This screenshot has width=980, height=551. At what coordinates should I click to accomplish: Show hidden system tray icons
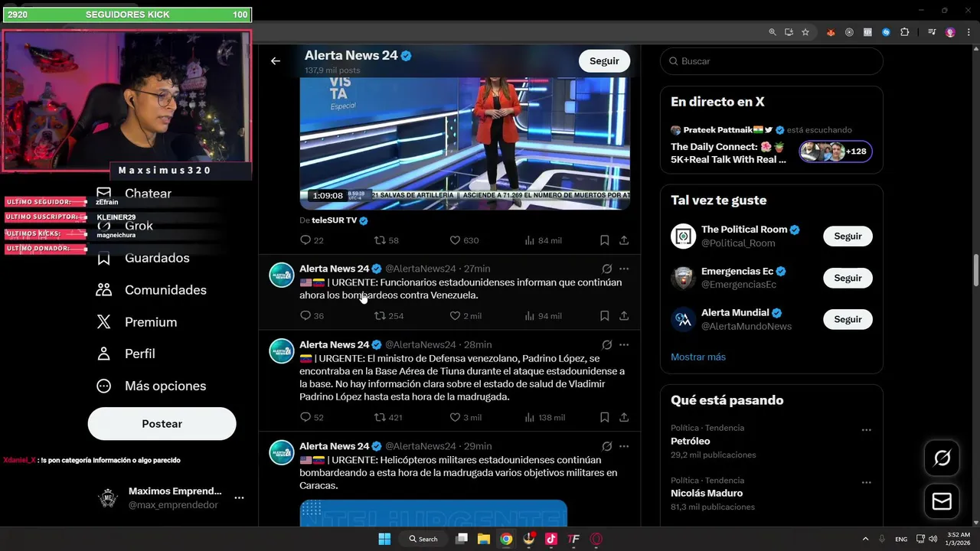(865, 539)
